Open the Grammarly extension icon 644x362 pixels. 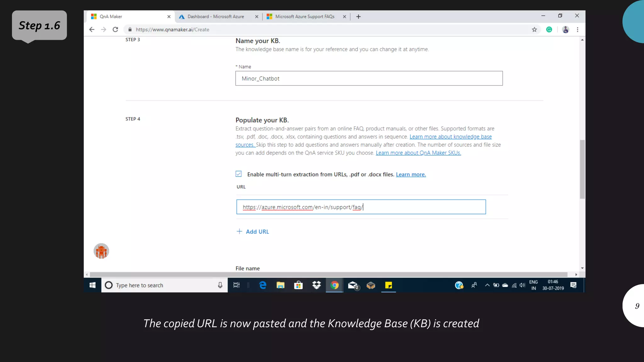(x=549, y=30)
